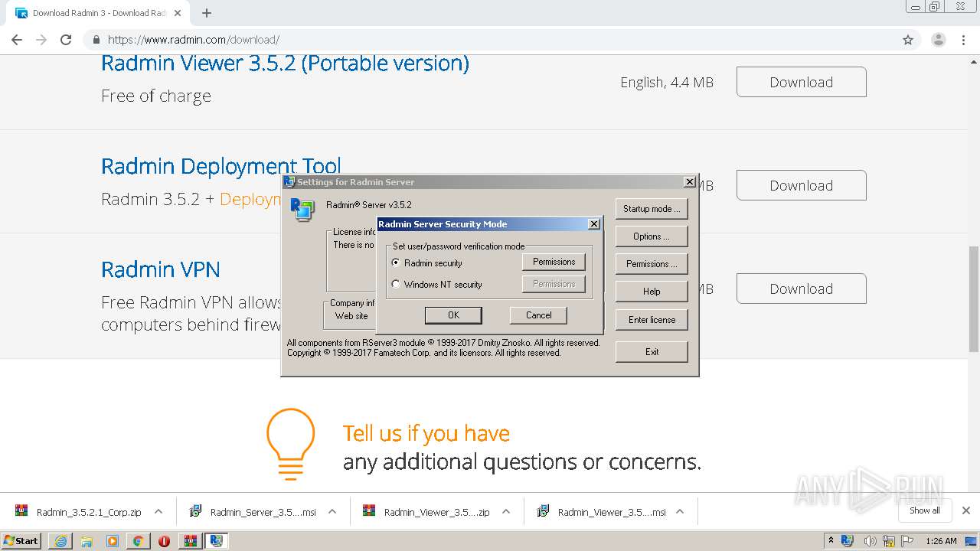Go back in the browser

[17, 40]
